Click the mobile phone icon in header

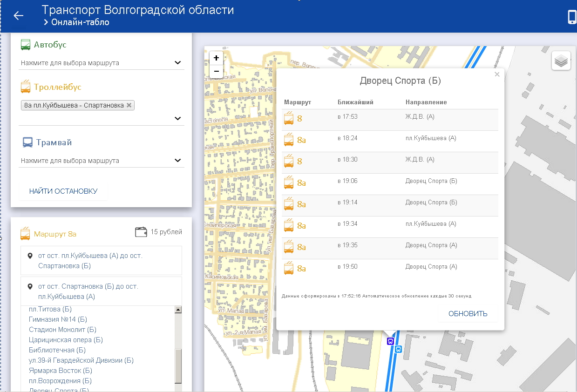click(572, 17)
